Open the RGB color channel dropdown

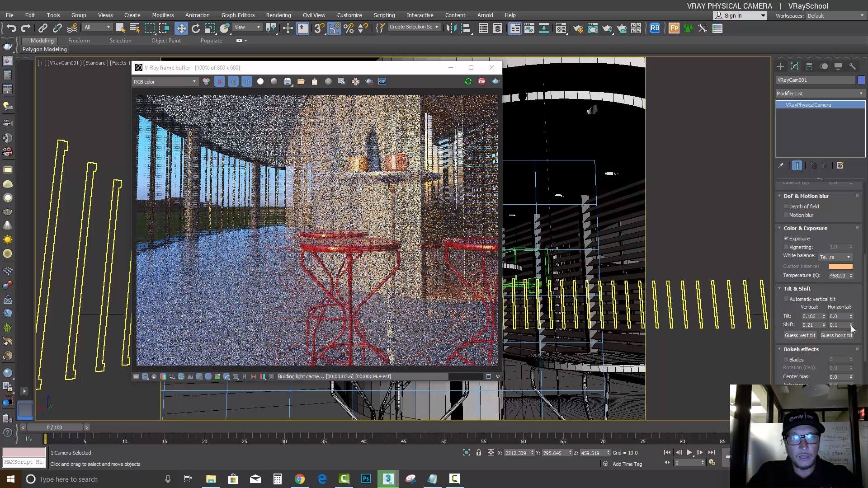click(x=165, y=82)
